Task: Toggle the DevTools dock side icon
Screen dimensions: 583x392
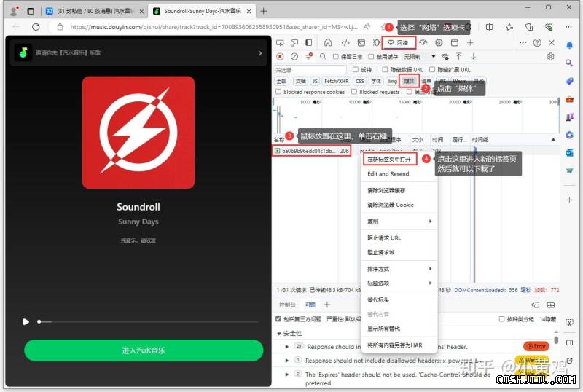Action: coord(308,43)
